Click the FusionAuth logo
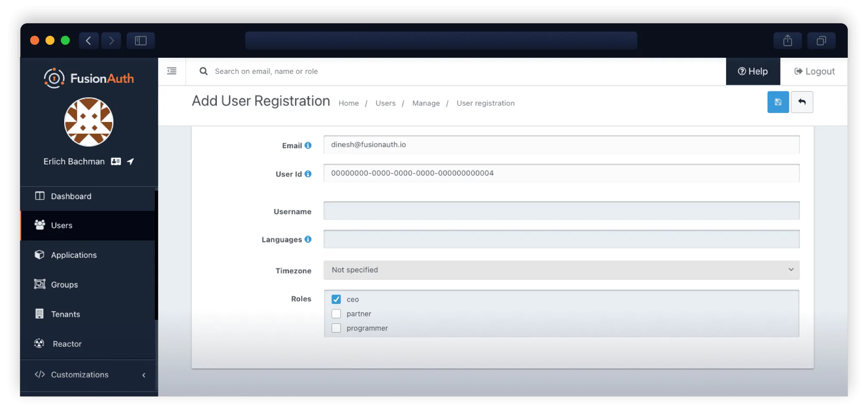 [89, 78]
